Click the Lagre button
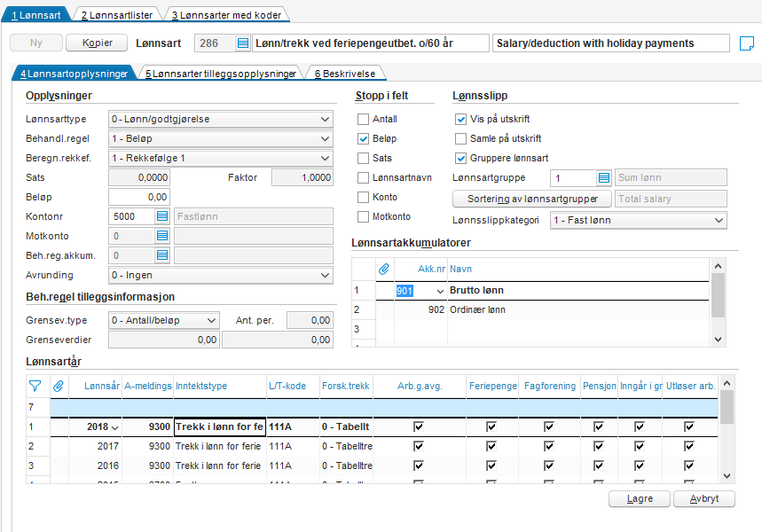The width and height of the screenshot is (762, 532). [x=639, y=499]
